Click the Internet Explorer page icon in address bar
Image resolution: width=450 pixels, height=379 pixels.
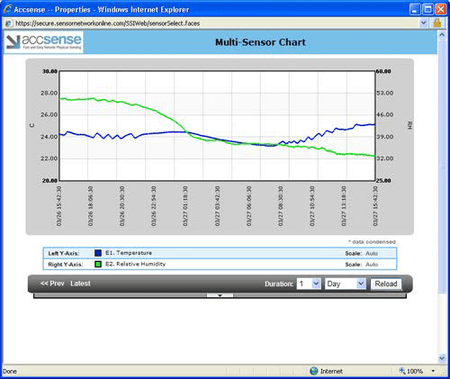(9, 23)
